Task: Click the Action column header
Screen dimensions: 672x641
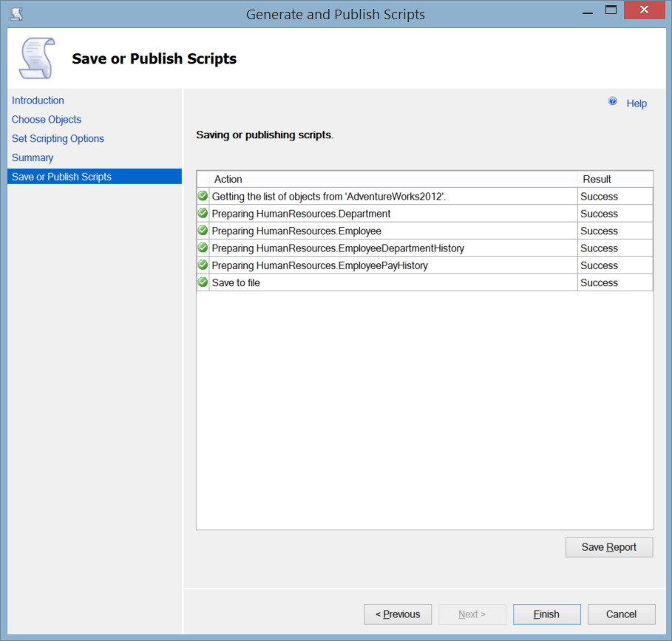Action: click(x=228, y=179)
